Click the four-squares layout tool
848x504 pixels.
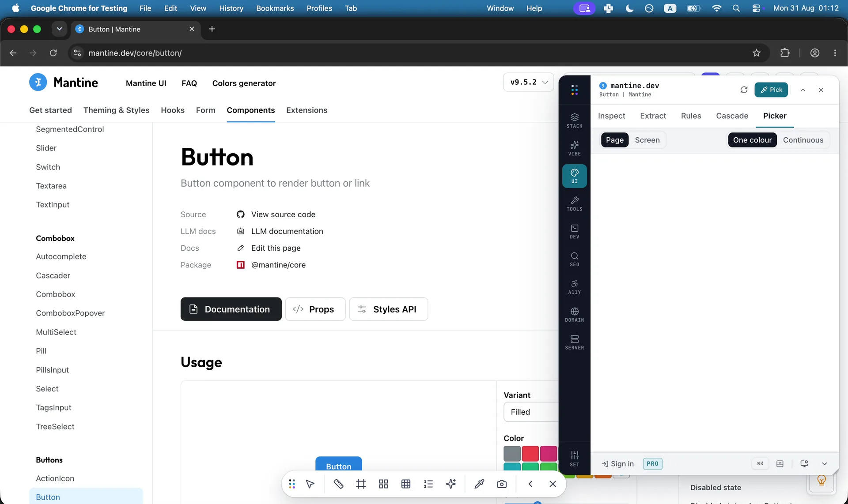pos(383,484)
